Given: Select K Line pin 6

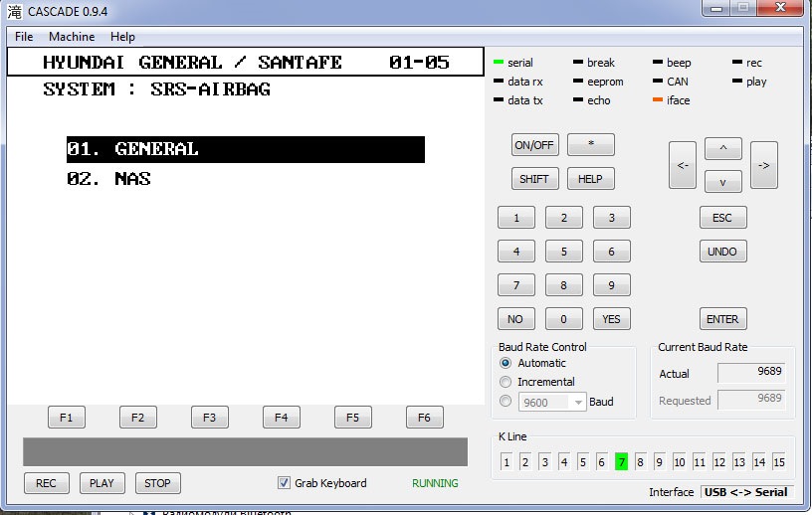Looking at the screenshot, I should [601, 461].
